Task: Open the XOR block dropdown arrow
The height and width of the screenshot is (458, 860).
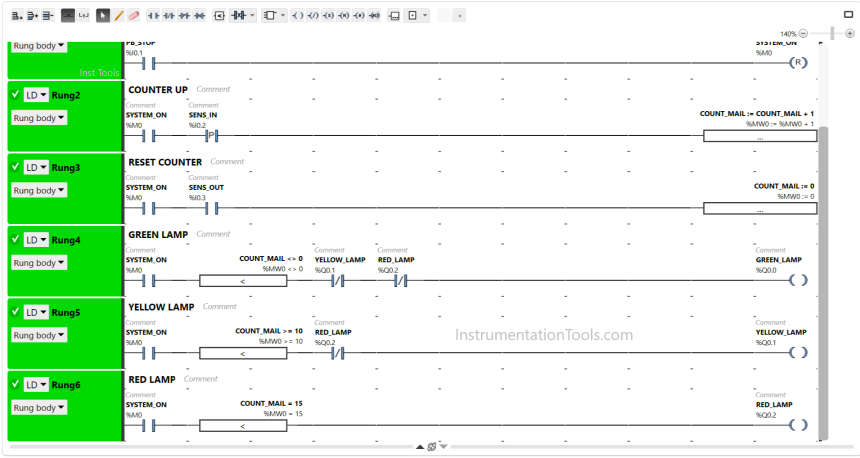Action: coord(253,16)
